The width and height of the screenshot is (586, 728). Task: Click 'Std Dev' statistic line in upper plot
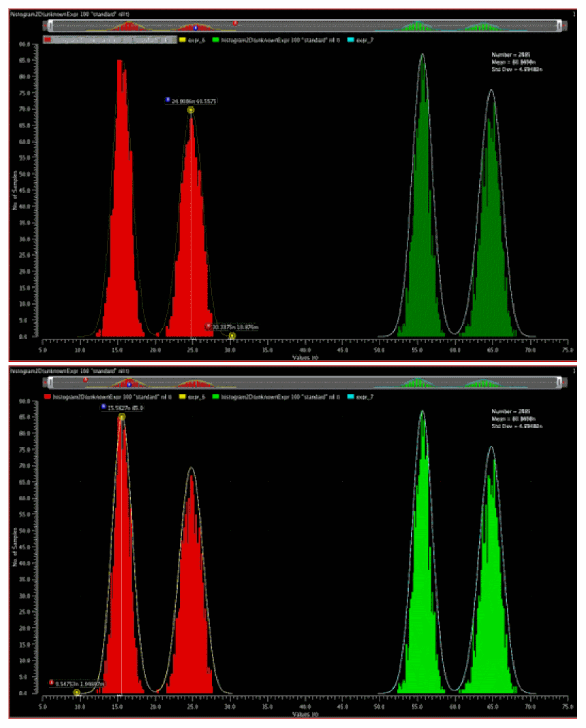(517, 70)
